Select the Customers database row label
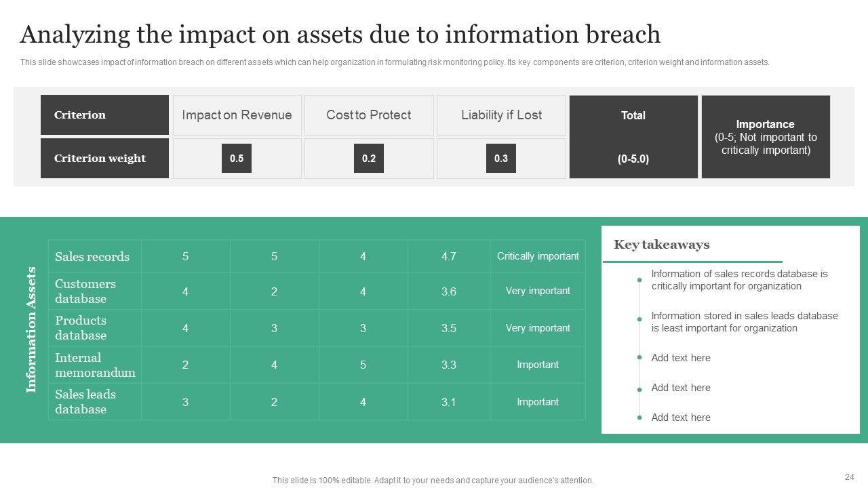This screenshot has width=868, height=488. [x=85, y=291]
